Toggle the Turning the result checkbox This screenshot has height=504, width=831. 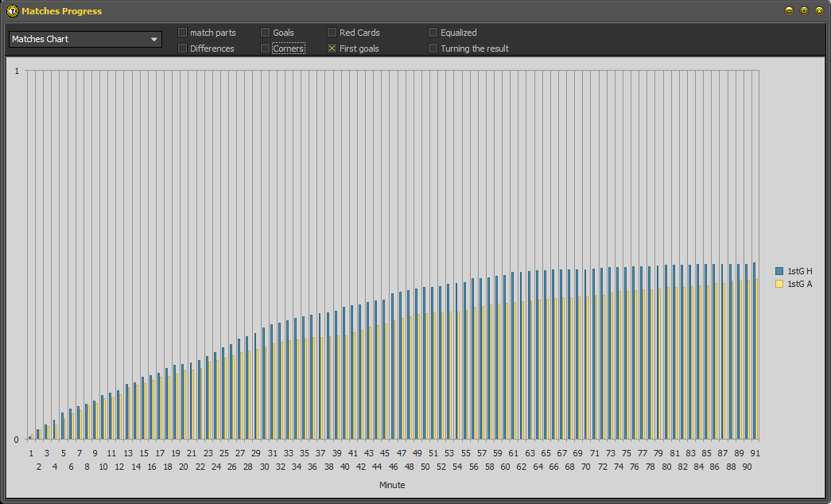point(433,48)
